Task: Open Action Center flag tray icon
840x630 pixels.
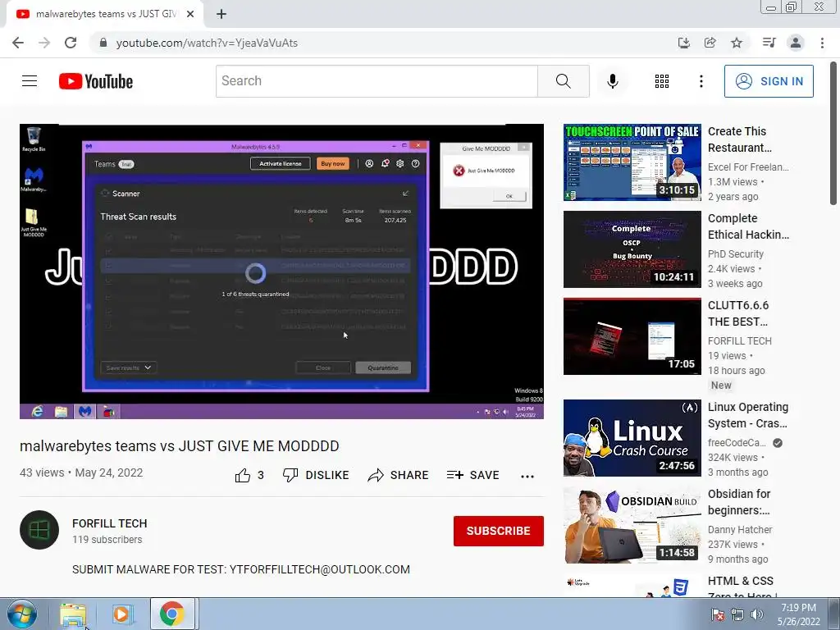Action: click(x=717, y=614)
